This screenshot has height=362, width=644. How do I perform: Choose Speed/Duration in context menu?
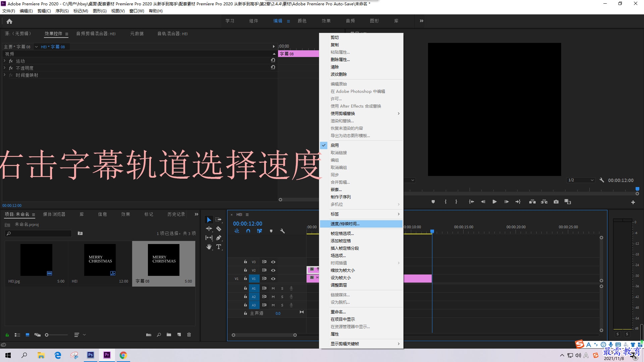click(361, 224)
